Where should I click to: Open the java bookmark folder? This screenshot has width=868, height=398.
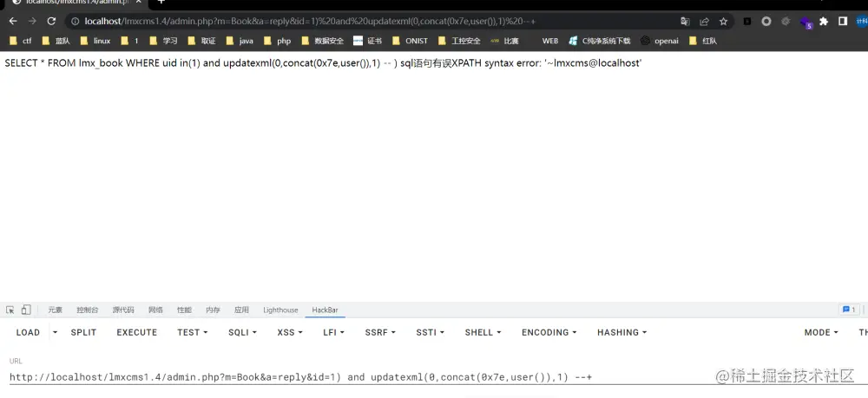point(240,41)
